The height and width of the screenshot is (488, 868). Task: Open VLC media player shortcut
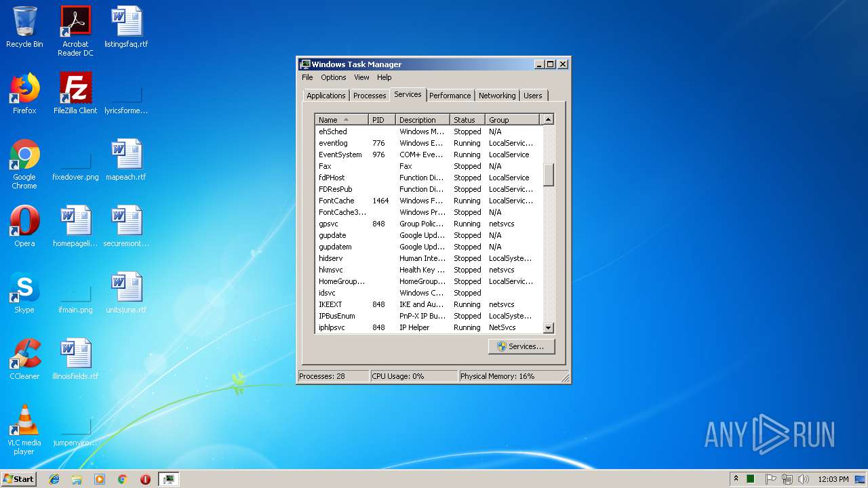(x=24, y=430)
